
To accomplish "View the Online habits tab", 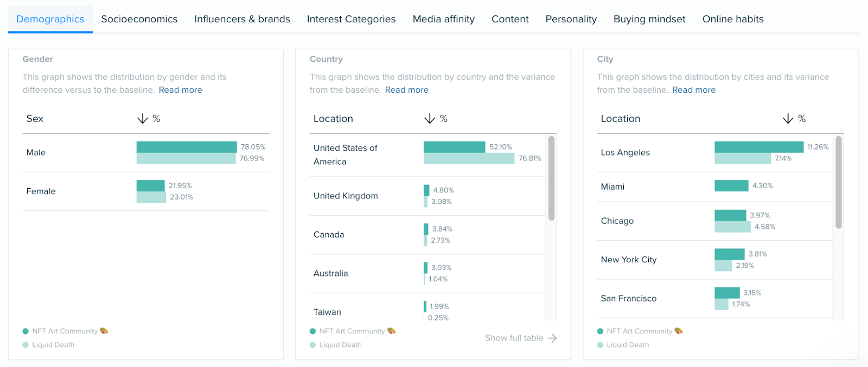I will (732, 19).
